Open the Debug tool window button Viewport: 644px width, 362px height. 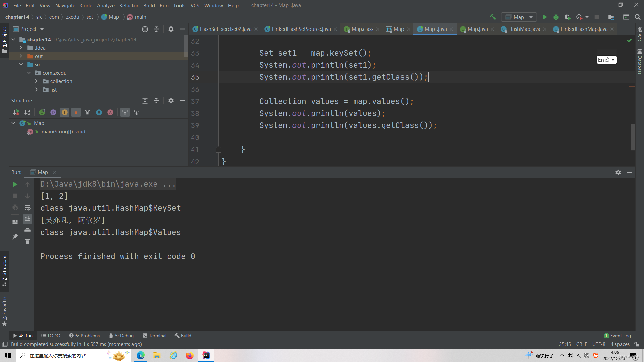point(121,336)
